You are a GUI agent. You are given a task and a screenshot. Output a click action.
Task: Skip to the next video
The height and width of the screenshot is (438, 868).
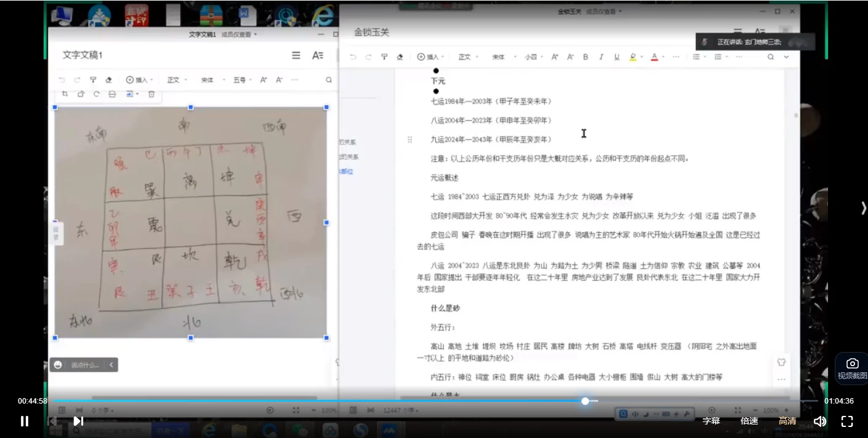pos(78,421)
